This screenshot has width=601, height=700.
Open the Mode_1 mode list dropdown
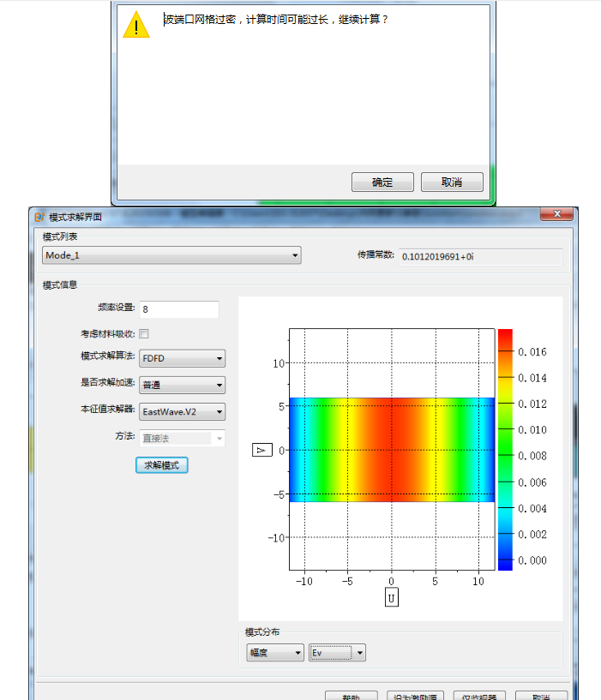[171, 255]
